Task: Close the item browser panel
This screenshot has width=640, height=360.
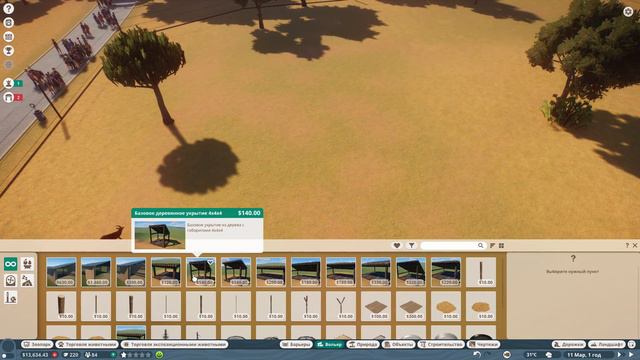Action: [x=635, y=245]
